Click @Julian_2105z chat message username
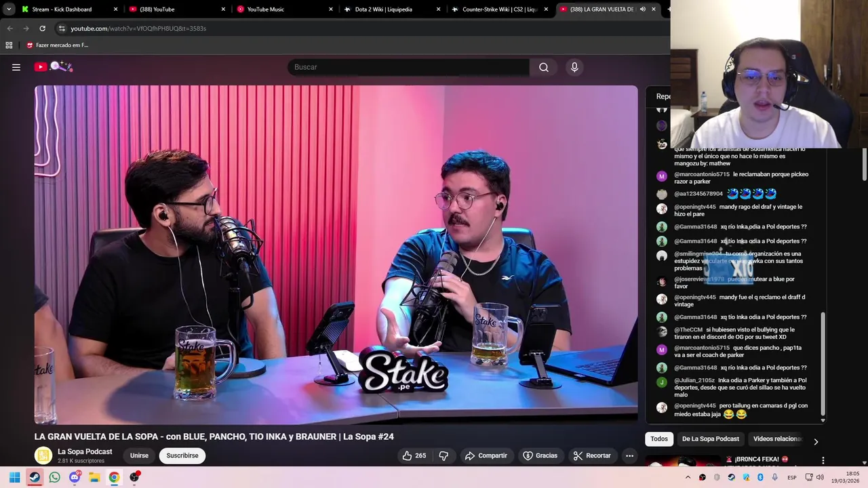Viewport: 868px width, 488px height. click(x=694, y=380)
